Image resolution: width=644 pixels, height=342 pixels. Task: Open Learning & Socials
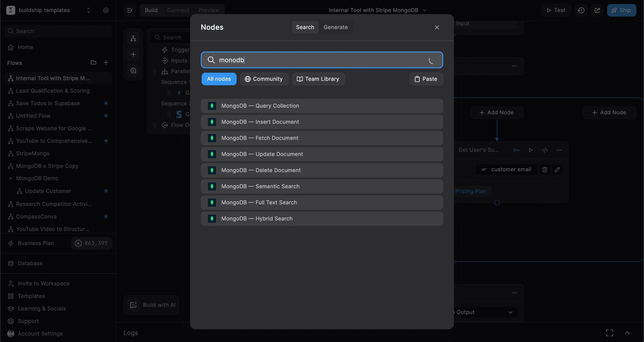click(42, 308)
